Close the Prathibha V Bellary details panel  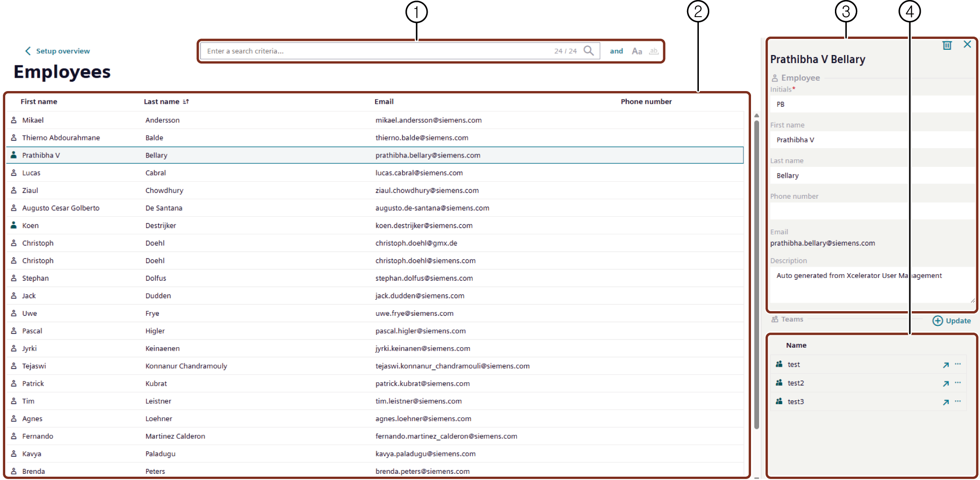(x=967, y=45)
